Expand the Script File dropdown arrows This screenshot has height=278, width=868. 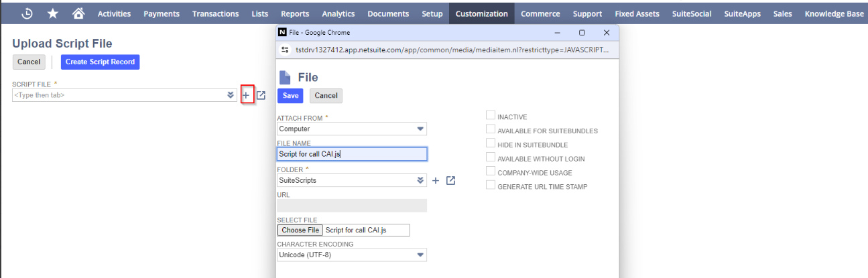pos(231,95)
